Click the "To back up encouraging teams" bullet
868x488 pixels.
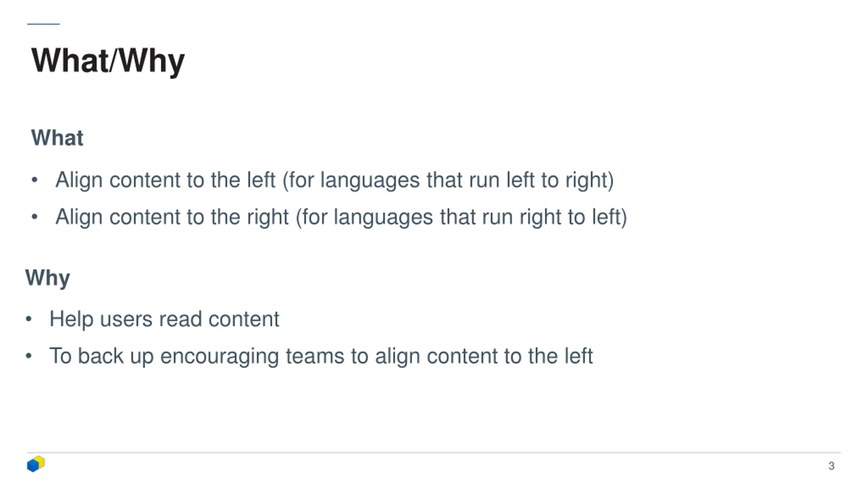point(321,356)
